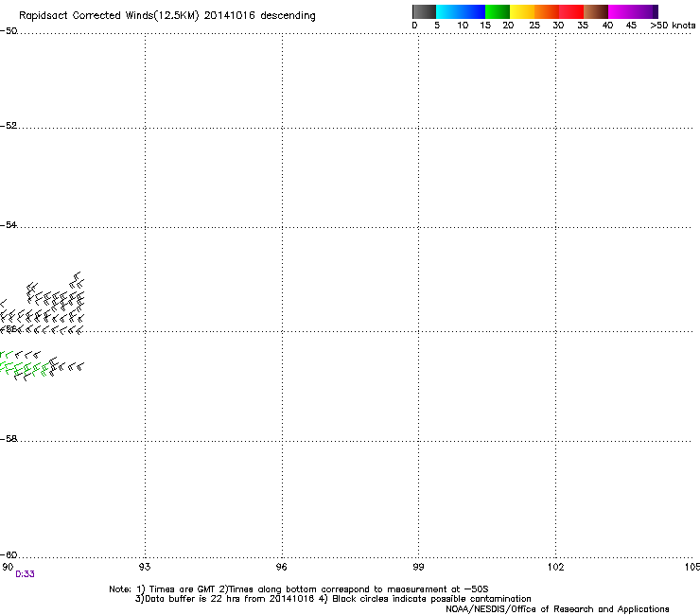
Task: Click the note 'Data buffer is 22 hrs'
Action: pos(187,599)
